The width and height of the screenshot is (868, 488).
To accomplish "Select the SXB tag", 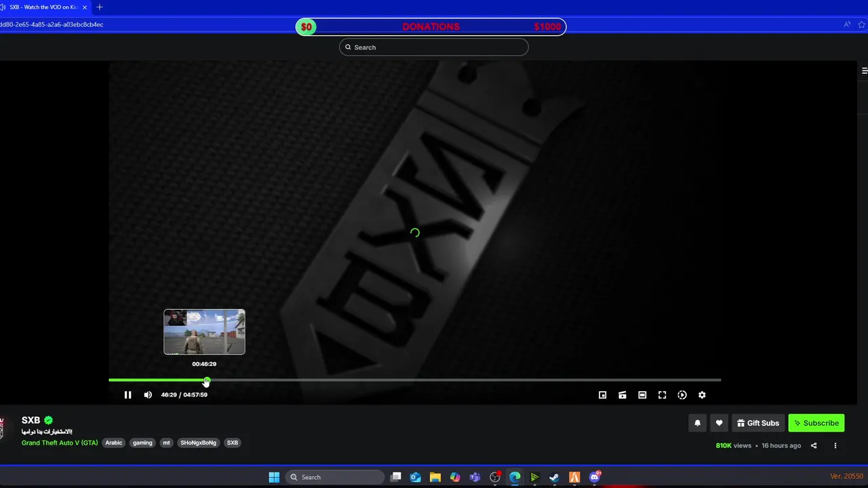I will 233,443.
